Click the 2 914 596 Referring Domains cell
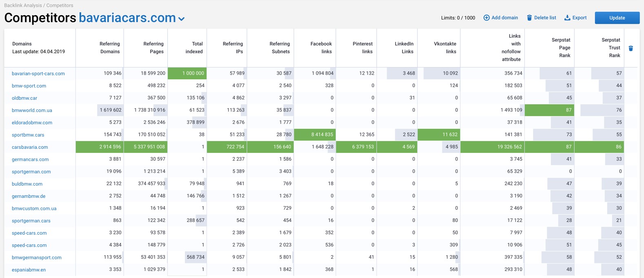Viewport: 644px width, 278px height. pyautogui.click(x=100, y=147)
